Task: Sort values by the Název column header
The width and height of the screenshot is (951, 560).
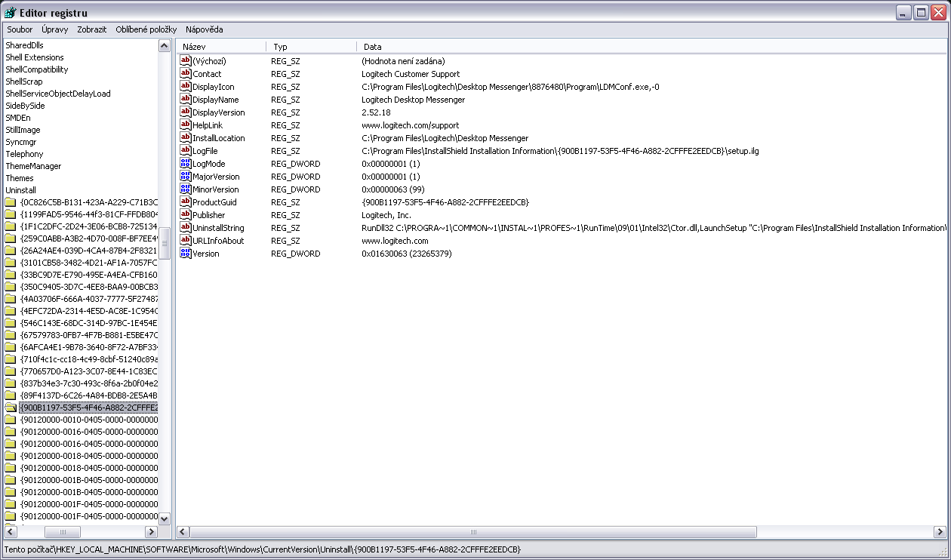Action: [221, 47]
